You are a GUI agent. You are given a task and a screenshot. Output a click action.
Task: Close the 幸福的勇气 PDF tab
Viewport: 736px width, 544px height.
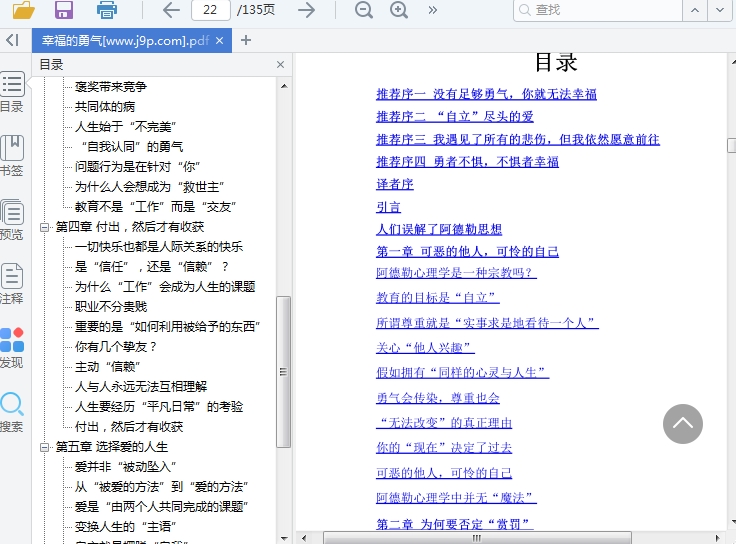pos(219,41)
